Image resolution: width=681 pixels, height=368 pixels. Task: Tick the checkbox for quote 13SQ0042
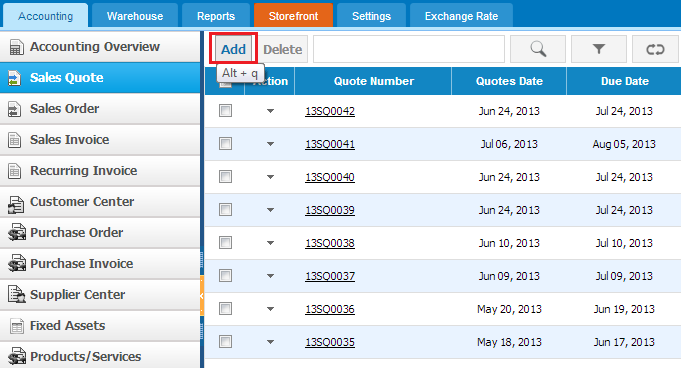tap(225, 110)
